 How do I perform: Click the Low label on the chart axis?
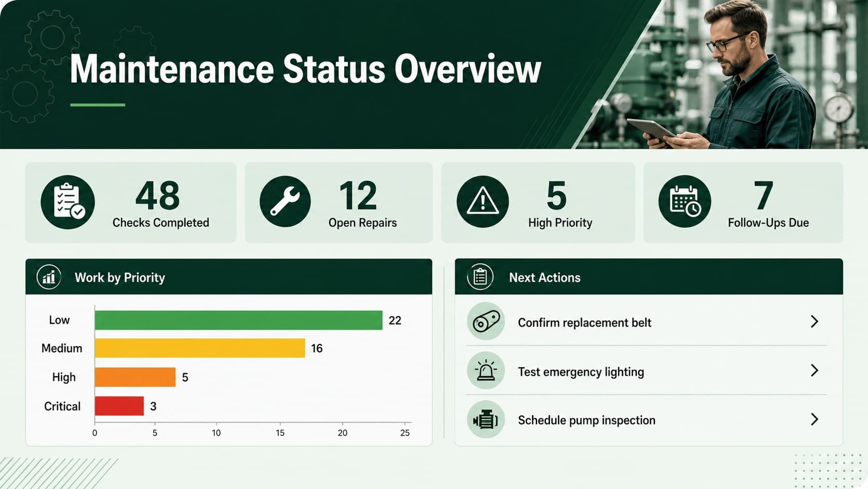click(x=59, y=320)
